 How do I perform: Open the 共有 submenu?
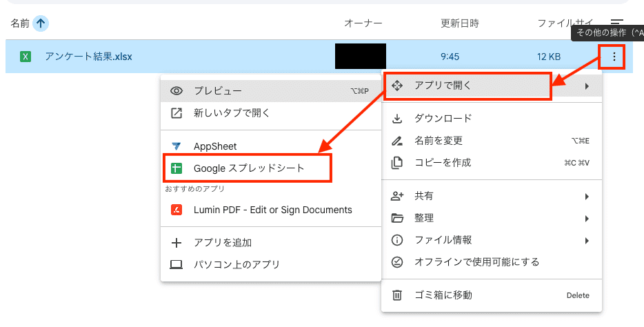[x=492, y=196]
